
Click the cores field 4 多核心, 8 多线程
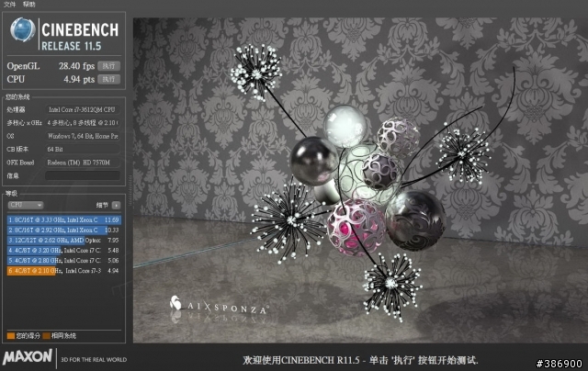point(83,122)
